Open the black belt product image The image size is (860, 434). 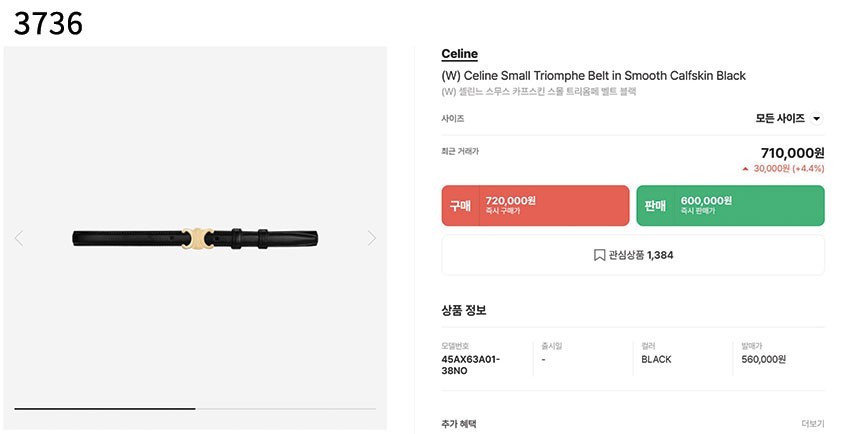tap(195, 238)
